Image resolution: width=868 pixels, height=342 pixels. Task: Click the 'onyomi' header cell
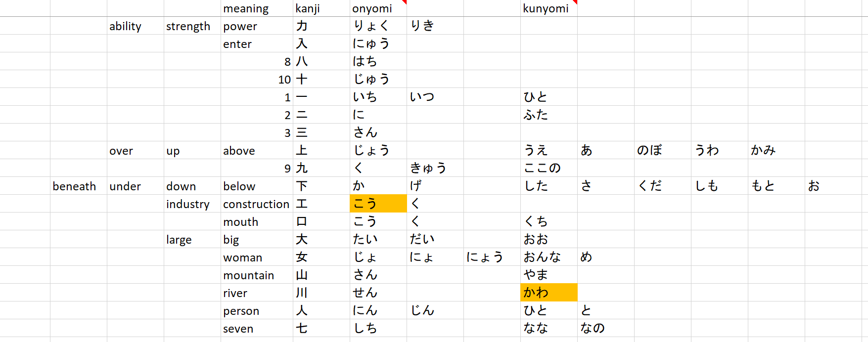pyautogui.click(x=378, y=8)
